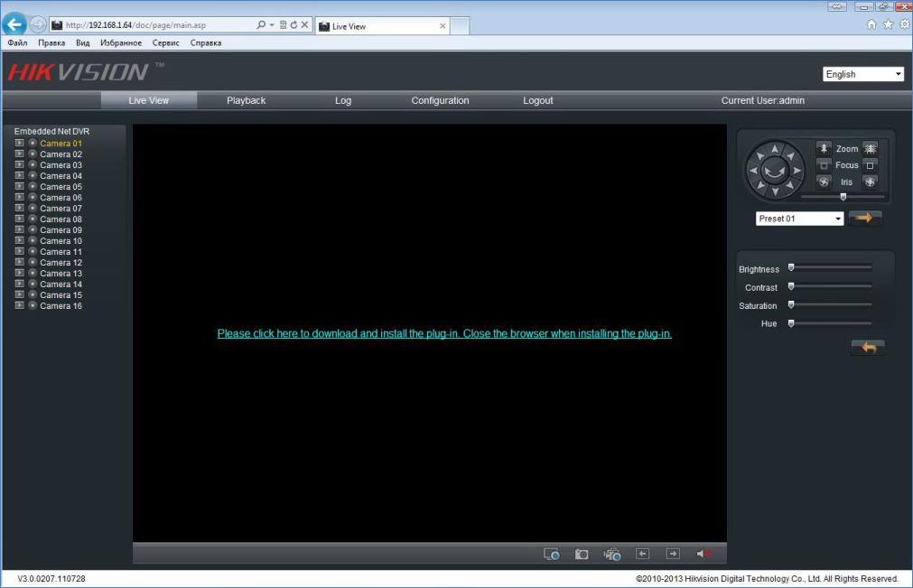Toggle the live view start/stop all icon
Viewport: 913px width, 588px height.
(x=552, y=554)
